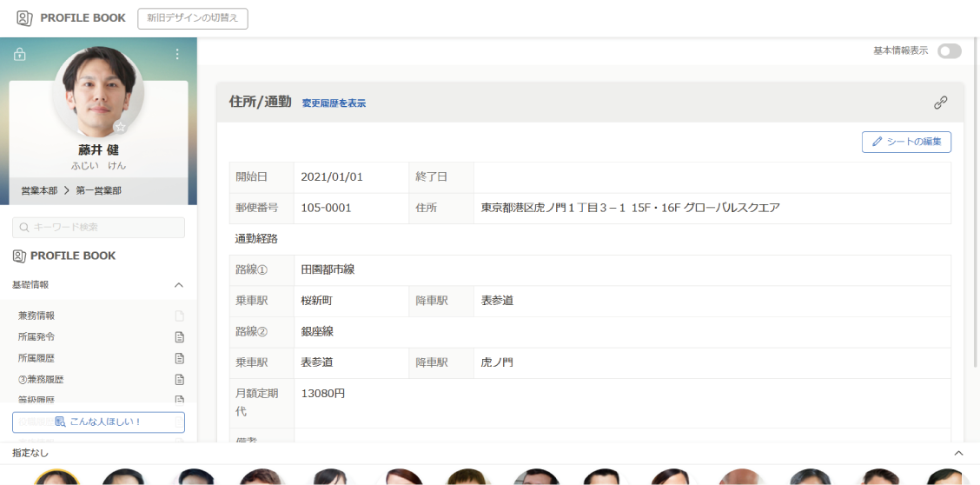Click the document icon beside 所属履歴
This screenshot has width=980, height=485.
click(180, 358)
